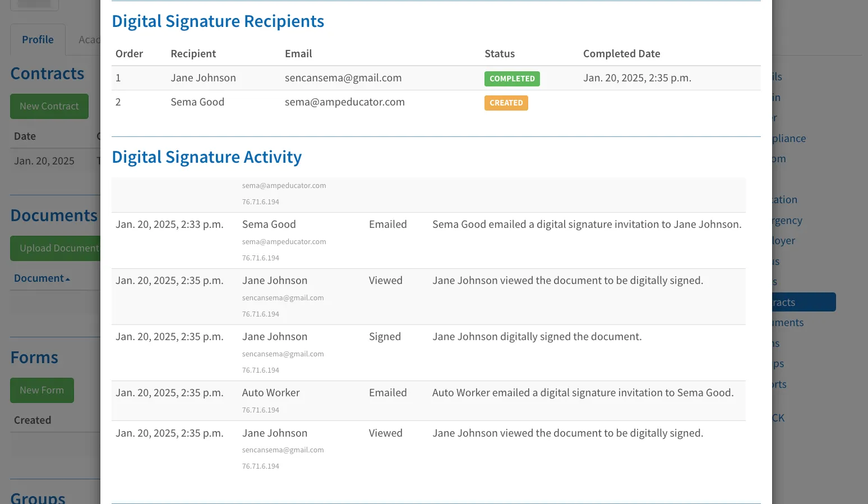
Task: Click the IP address under Auto Worker
Action: pos(261,410)
